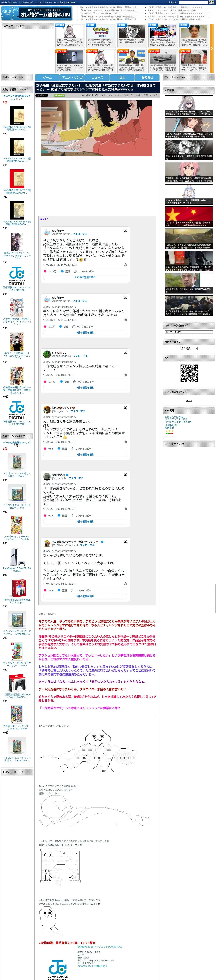Click 233件の返信を読む button
This screenshot has width=216, height=980.
(85, 277)
